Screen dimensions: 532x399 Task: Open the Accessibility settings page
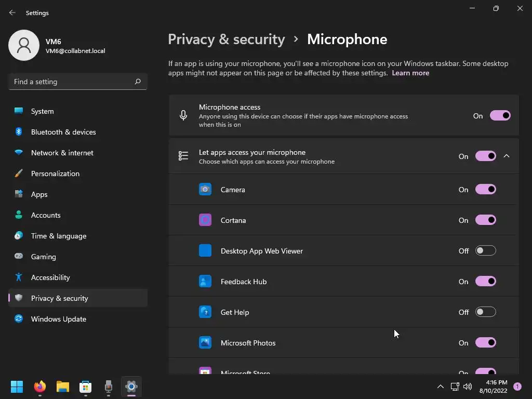[x=50, y=277]
